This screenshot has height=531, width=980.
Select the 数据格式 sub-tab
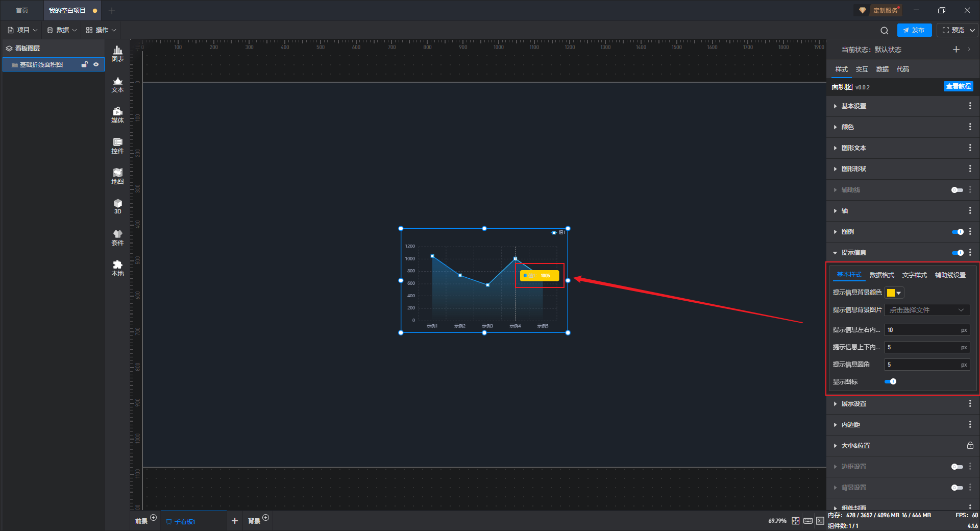pyautogui.click(x=882, y=275)
